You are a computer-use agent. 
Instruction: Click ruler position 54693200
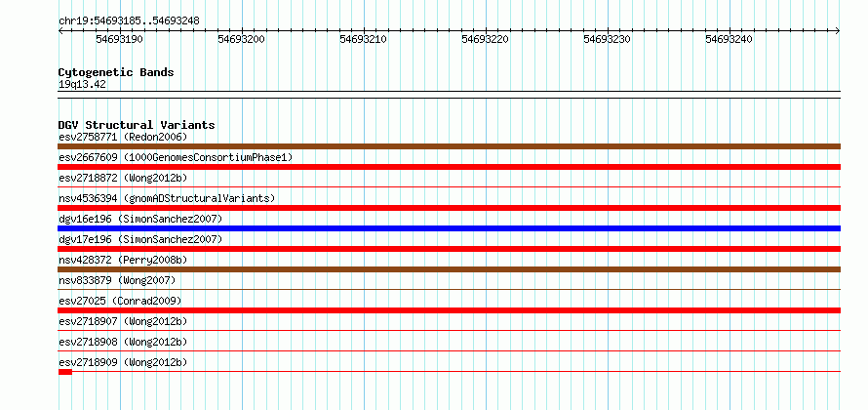[241, 39]
